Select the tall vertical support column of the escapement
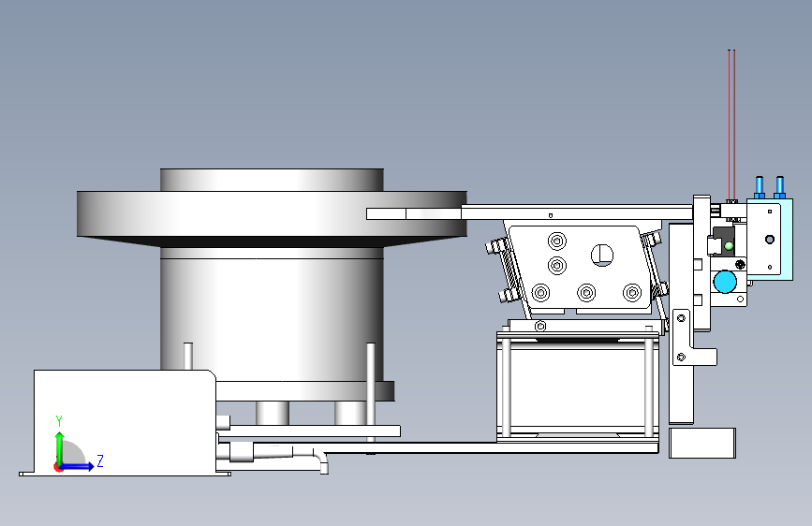Screen dimensions: 812x526 point(681,324)
